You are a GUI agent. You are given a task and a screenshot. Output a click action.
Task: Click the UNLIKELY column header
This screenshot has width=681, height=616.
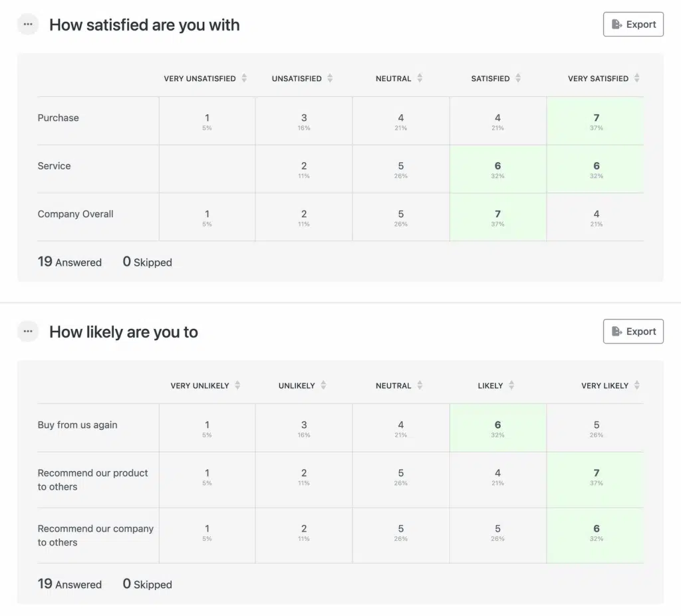297,385
